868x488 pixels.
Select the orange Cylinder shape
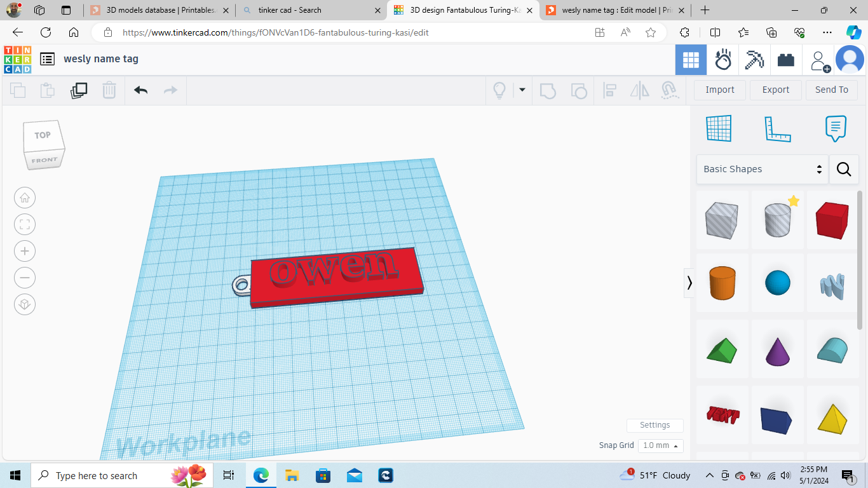tap(722, 283)
